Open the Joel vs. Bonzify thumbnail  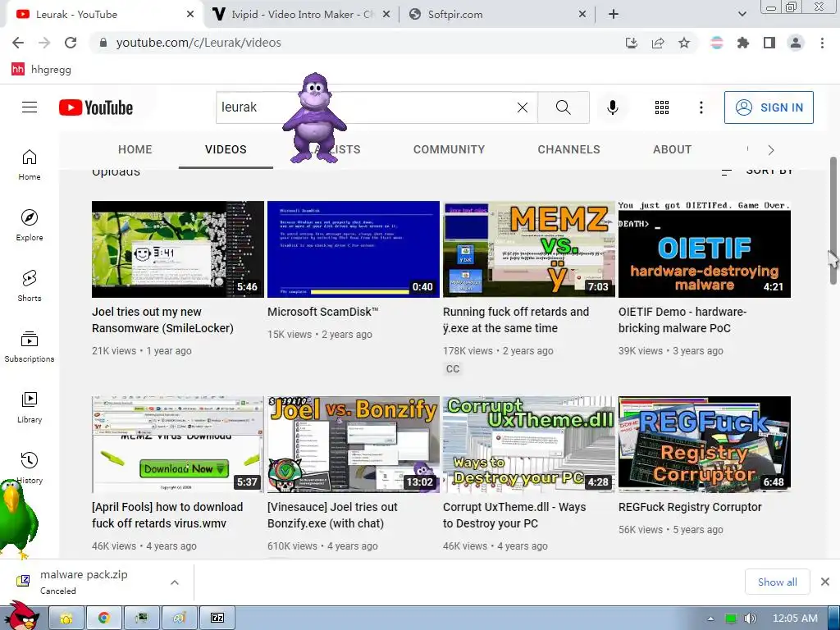coord(354,445)
